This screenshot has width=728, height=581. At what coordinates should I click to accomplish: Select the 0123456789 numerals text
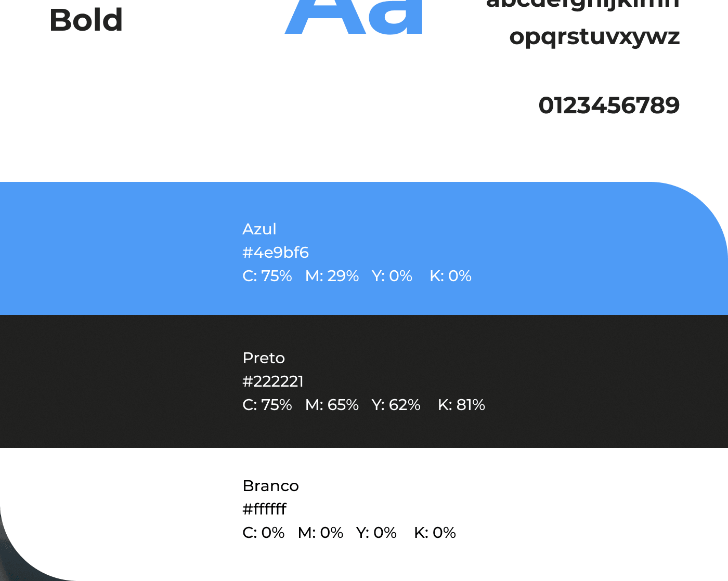pos(609,105)
